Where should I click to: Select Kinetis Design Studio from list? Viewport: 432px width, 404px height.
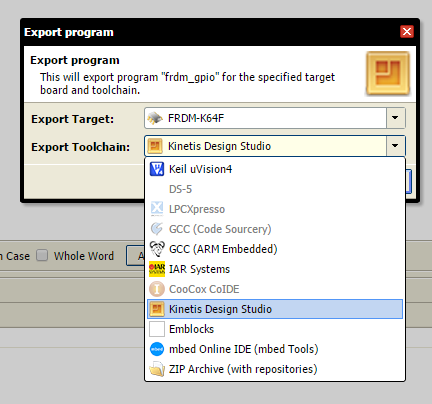(275, 309)
